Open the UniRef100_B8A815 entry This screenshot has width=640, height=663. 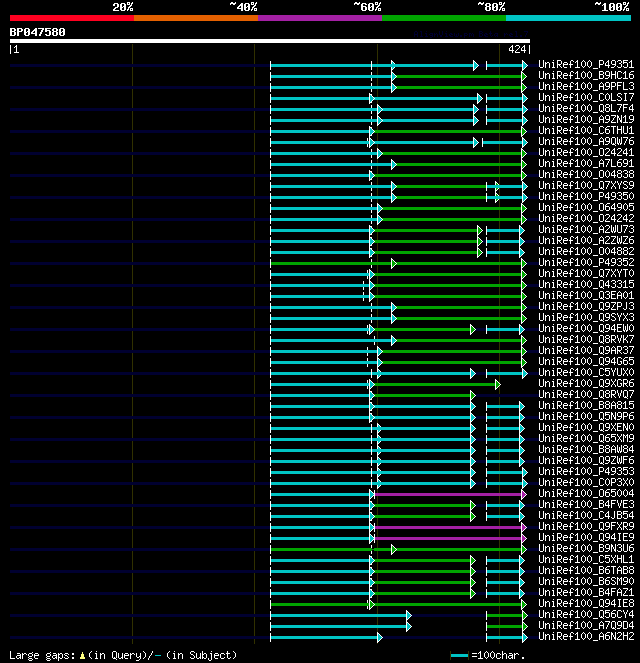[x=586, y=405]
